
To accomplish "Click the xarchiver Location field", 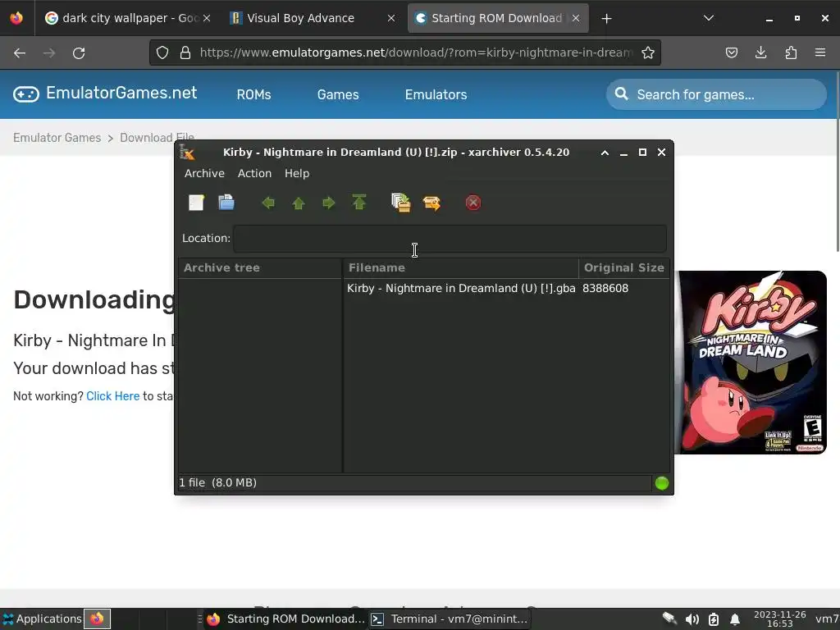I will (x=450, y=239).
